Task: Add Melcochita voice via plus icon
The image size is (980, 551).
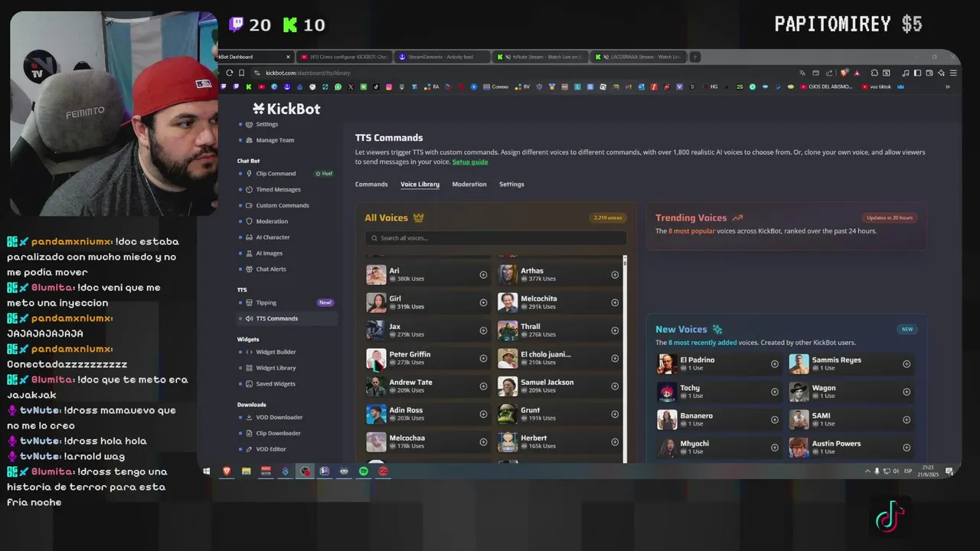Action: coord(615,302)
